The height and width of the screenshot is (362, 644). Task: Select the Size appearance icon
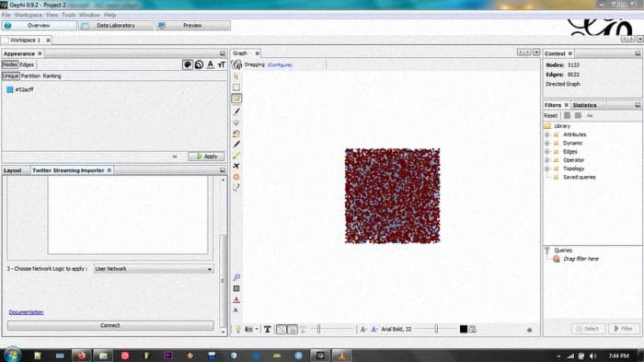pos(200,64)
